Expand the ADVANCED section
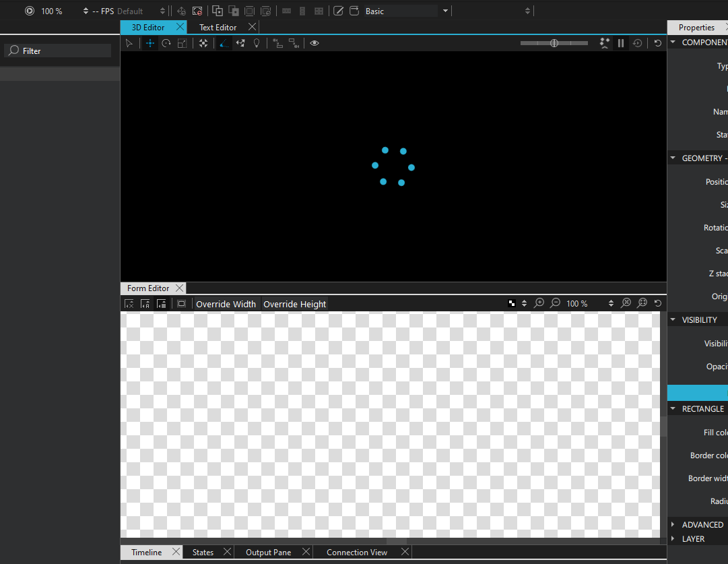 click(x=673, y=524)
